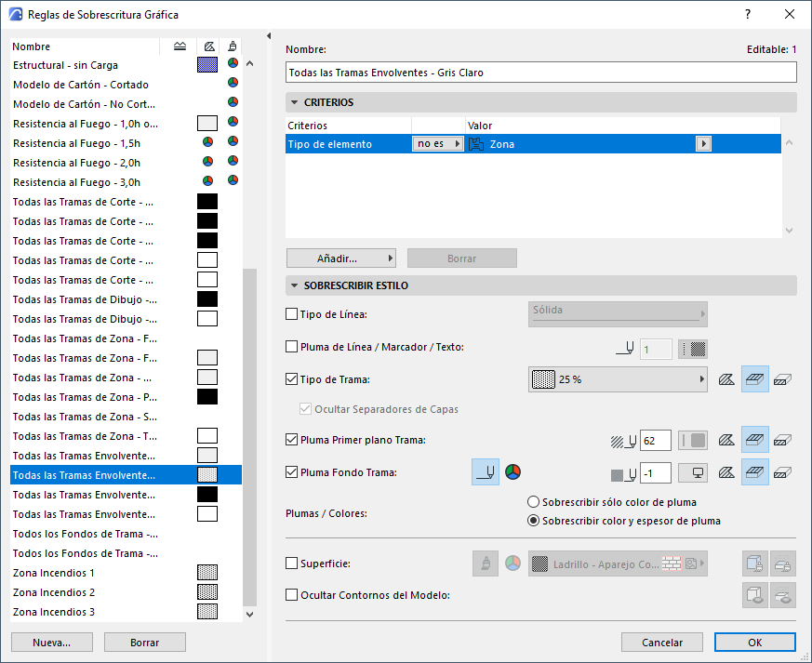The width and height of the screenshot is (812, 663).
Task: Uncheck Pluma Fondo Trama checkbox
Action: point(291,472)
